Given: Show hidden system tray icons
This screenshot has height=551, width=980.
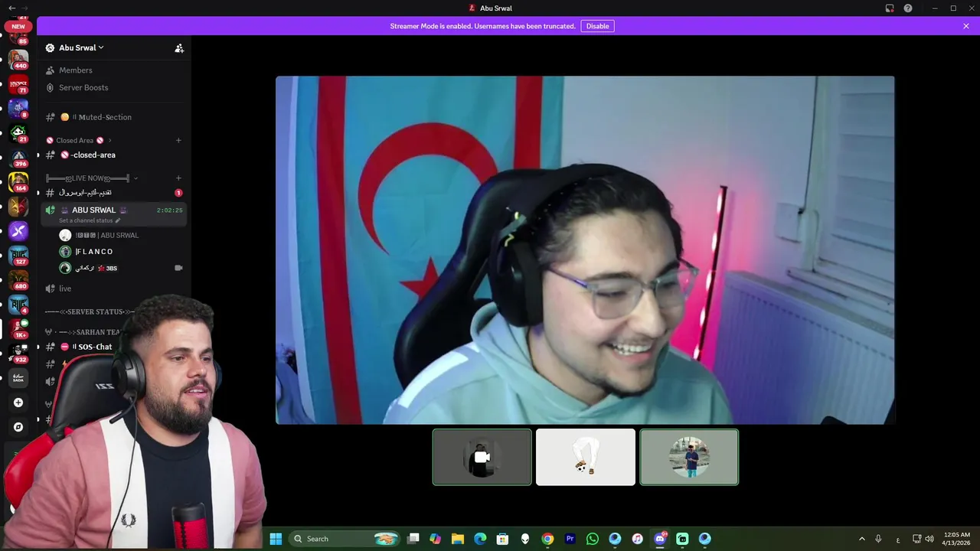Looking at the screenshot, I should 861,539.
